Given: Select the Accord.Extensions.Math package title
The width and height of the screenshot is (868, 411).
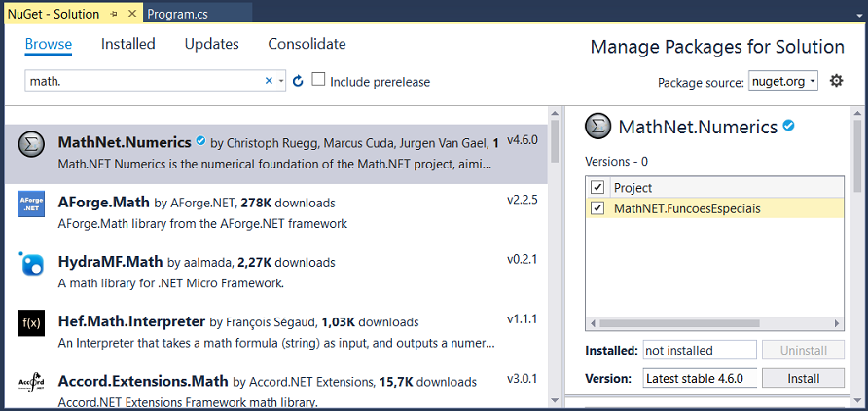Looking at the screenshot, I should [x=143, y=381].
